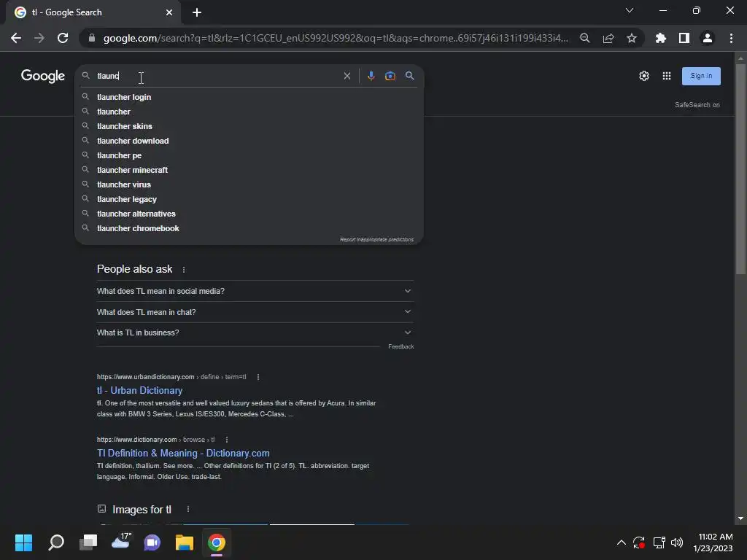747x560 pixels.
Task: Click the scrollbar down arrow
Action: pos(740,518)
